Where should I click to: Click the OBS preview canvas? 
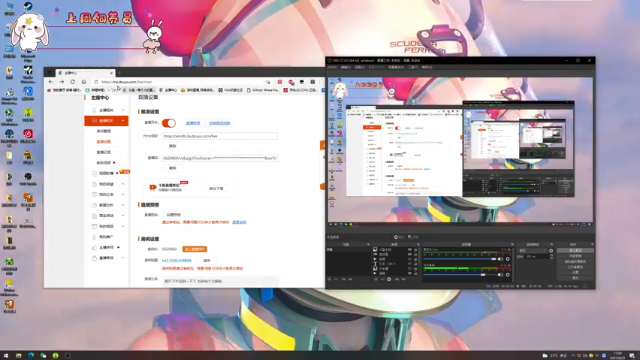[460, 149]
